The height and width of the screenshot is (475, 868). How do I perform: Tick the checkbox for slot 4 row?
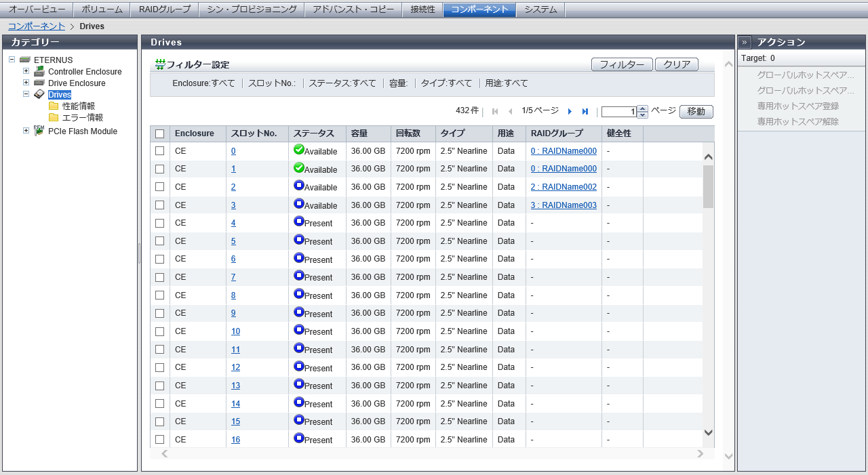click(160, 223)
